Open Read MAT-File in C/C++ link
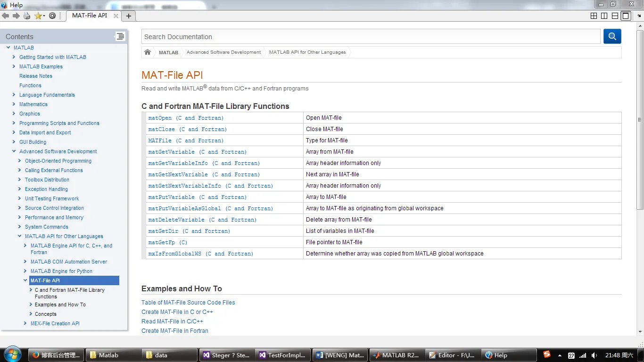The width and height of the screenshot is (644, 362). point(172,321)
